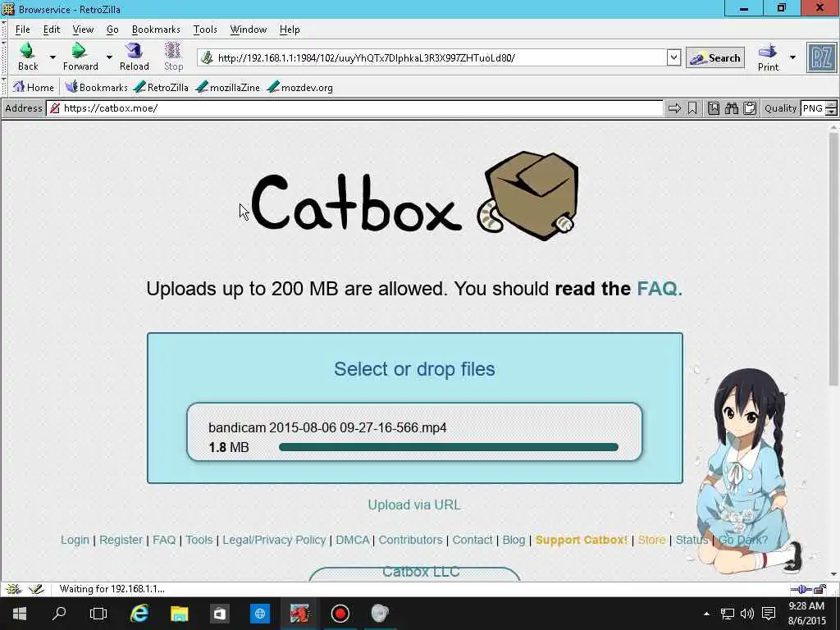Screen dimensions: 840x630
Task: Click the status bar lock security icon
Action: point(819,589)
